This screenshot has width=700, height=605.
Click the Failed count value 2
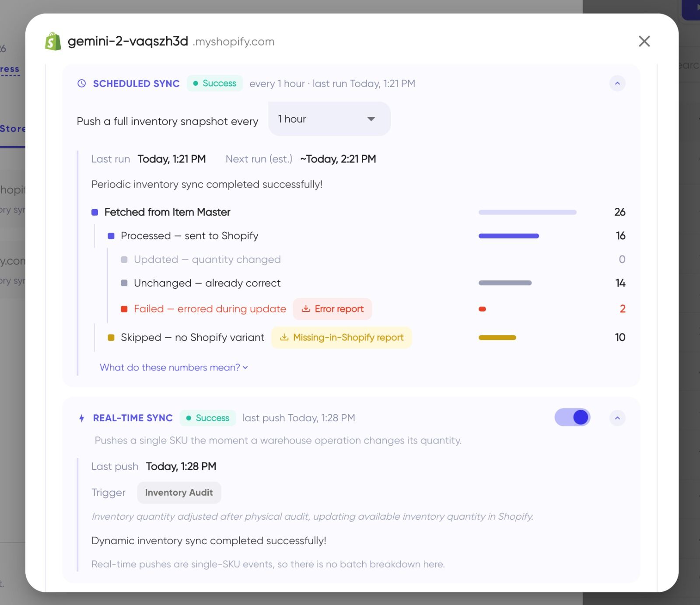coord(623,309)
